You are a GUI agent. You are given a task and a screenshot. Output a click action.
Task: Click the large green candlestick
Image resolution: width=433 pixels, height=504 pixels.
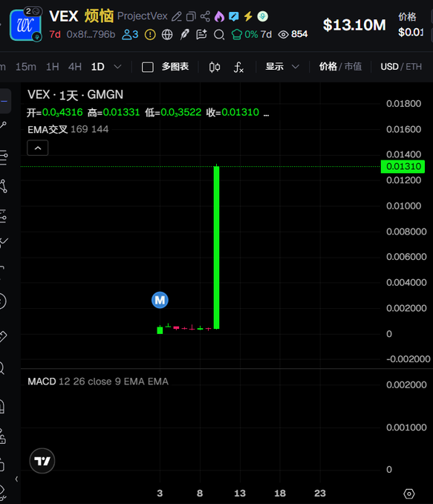pos(217,247)
